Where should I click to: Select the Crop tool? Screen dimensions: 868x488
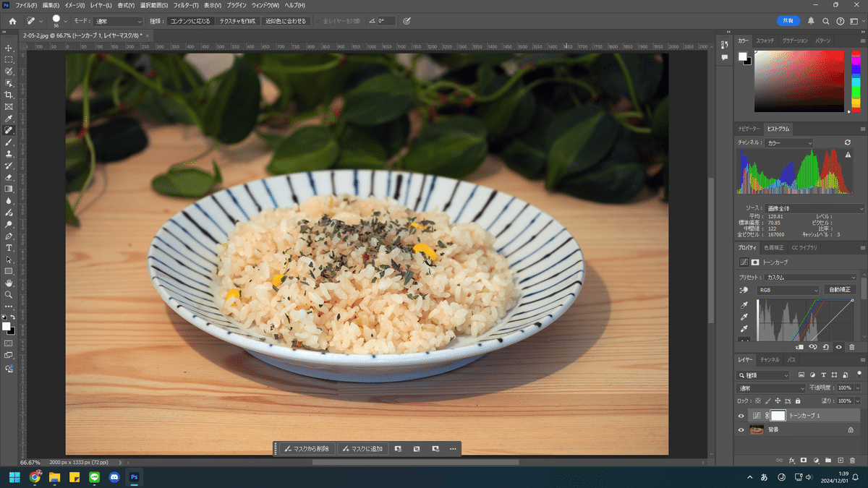[9, 95]
